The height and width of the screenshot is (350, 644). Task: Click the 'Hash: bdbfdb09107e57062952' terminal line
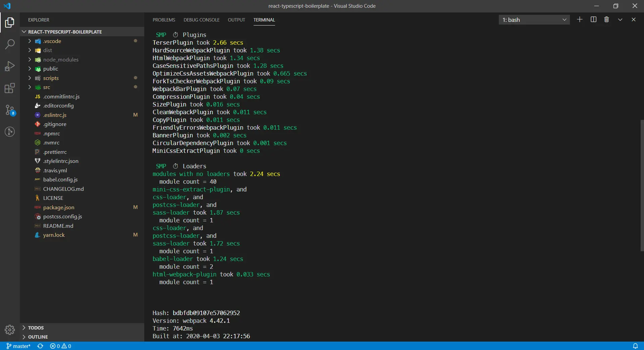point(196,313)
